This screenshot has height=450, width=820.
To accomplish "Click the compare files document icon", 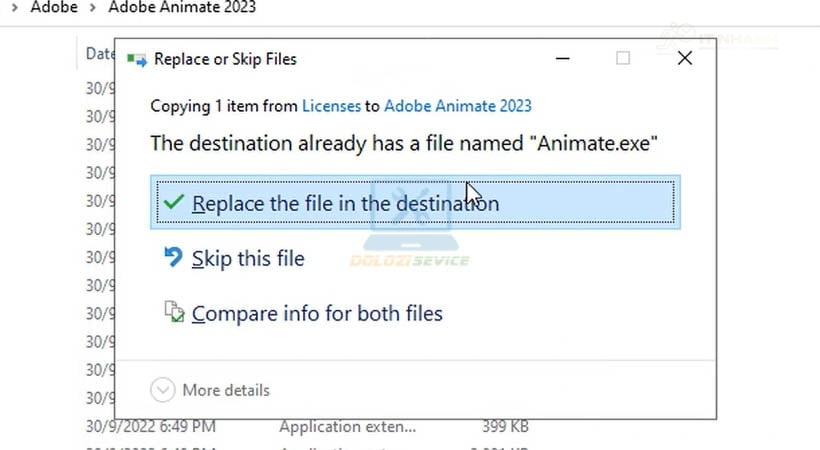I will [x=174, y=312].
